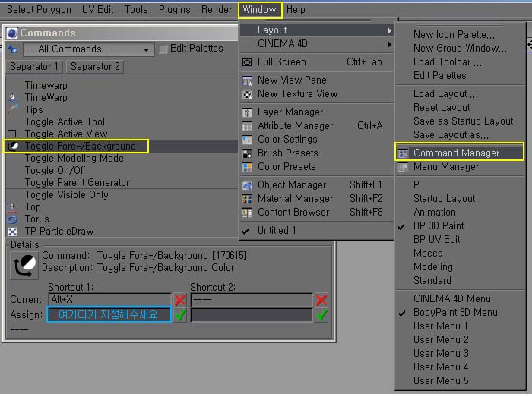
Task: Click the Top command icon
Action: click(12, 207)
